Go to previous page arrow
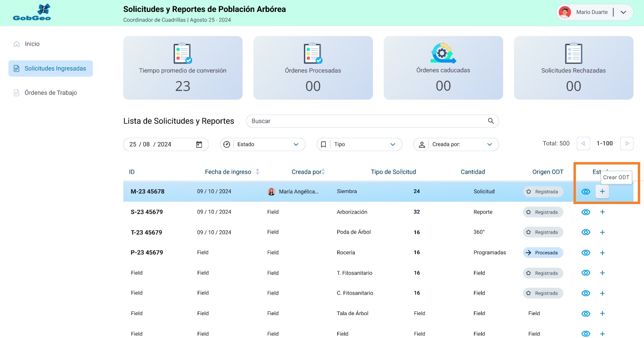The image size is (644, 338). (x=584, y=143)
